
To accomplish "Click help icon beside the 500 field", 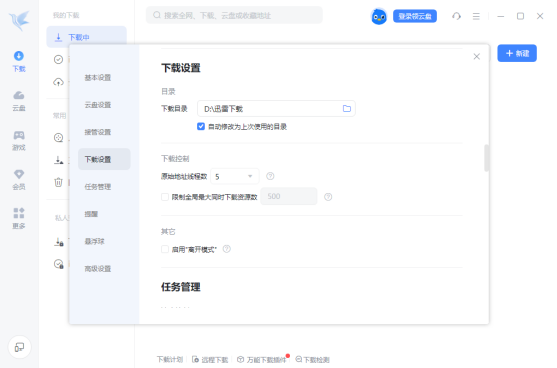I will click(328, 197).
